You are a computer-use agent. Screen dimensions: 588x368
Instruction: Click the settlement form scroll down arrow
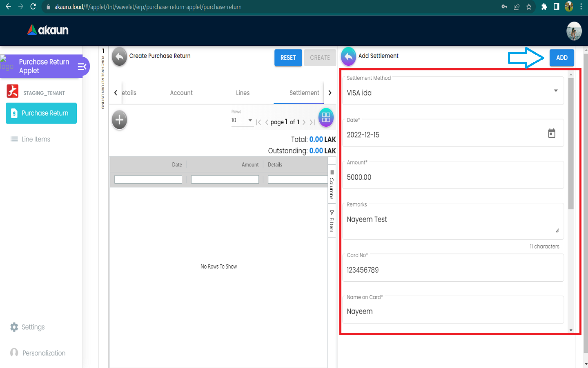pyautogui.click(x=571, y=330)
